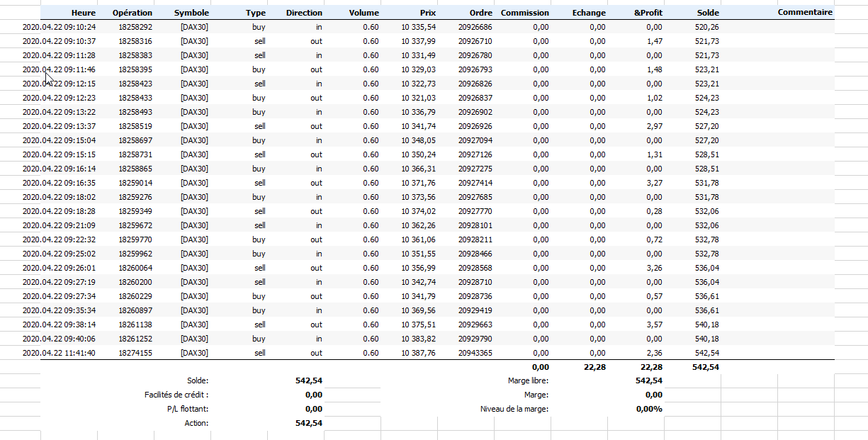The image size is (868, 440).
Task: Select the margin level value 0,00%
Action: pyautogui.click(x=649, y=409)
